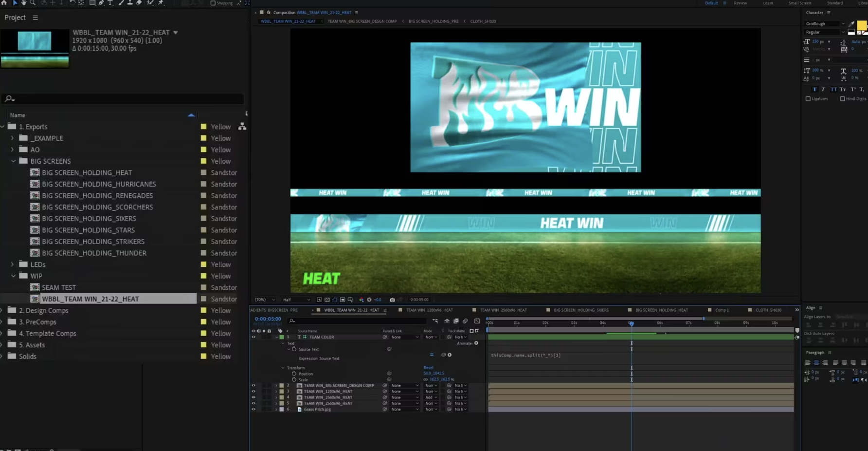The height and width of the screenshot is (451, 868).
Task: Switch to the BIG SCREEN_HOLDING_SIXERS timeline tab
Action: tap(581, 310)
